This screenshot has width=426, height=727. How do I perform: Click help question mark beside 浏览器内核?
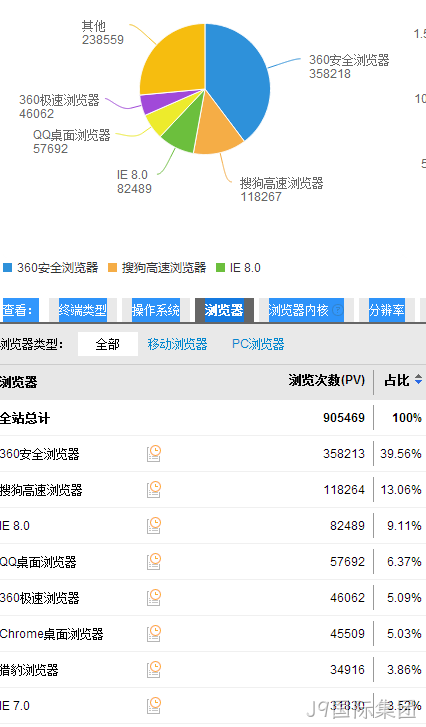coord(338,310)
